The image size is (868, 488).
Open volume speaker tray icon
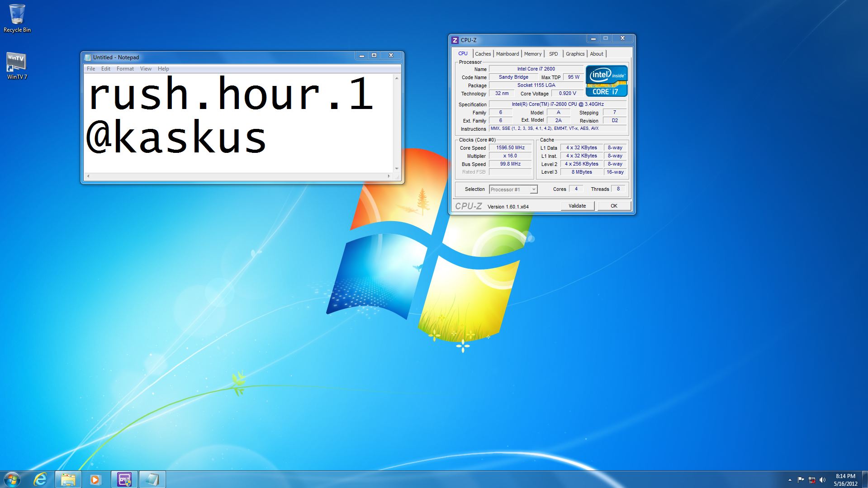point(823,480)
